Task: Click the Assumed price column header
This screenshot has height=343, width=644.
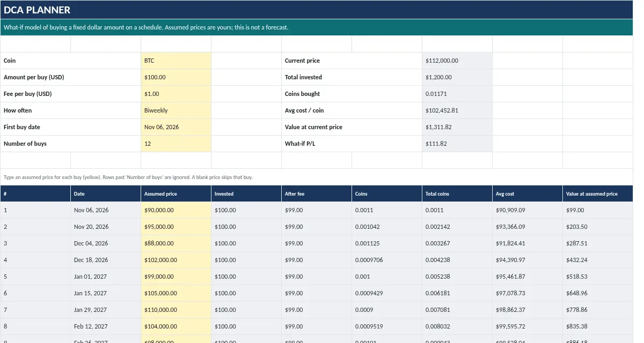Action: [176, 193]
